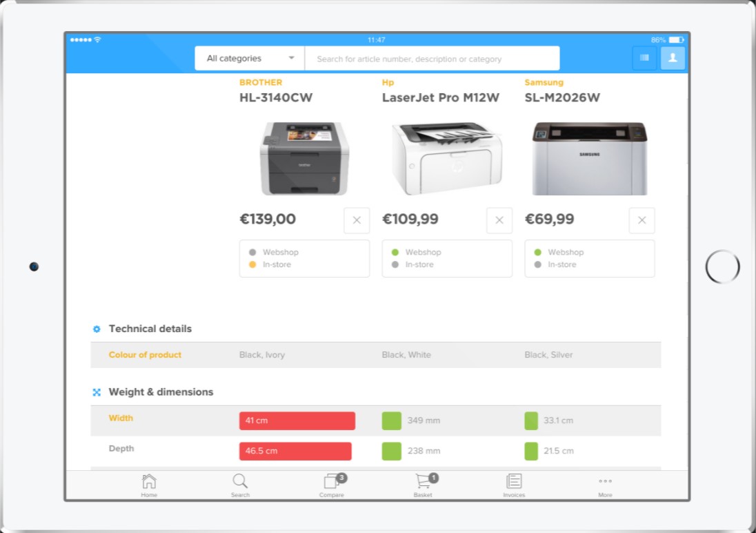Remove HP LaserJet Pro M12W from comparison

(499, 220)
